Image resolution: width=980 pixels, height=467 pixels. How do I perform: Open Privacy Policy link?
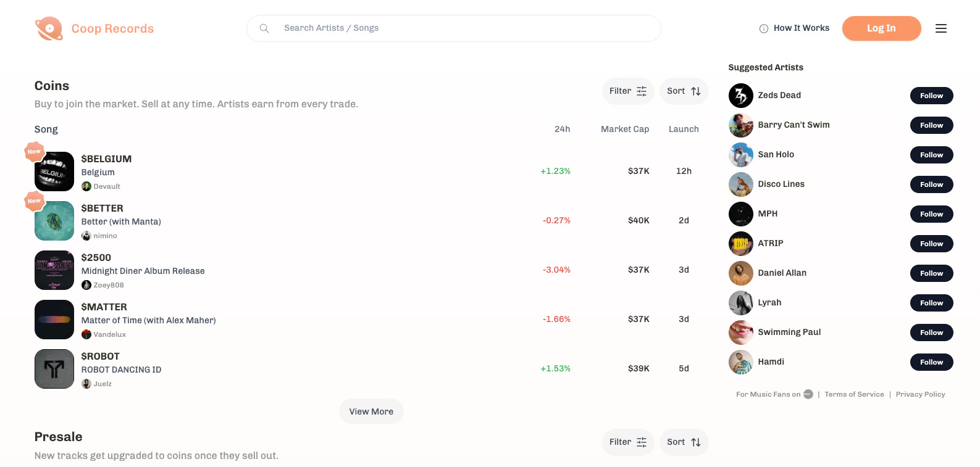click(920, 394)
